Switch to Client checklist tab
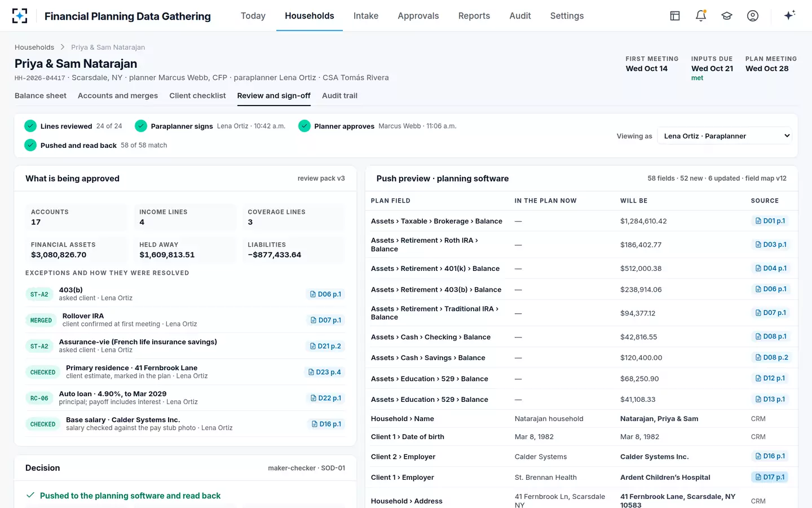 (x=197, y=95)
